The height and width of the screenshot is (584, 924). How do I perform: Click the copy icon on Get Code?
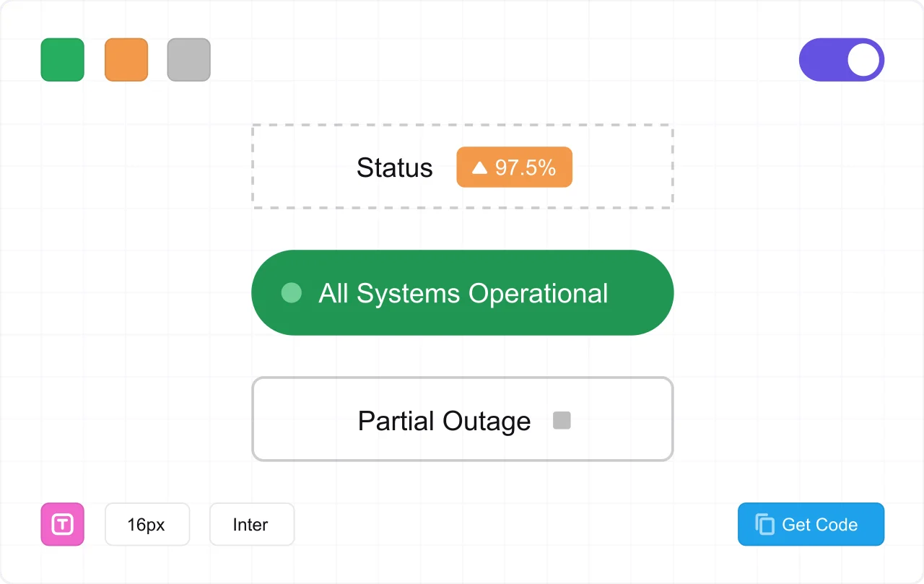pos(765,525)
